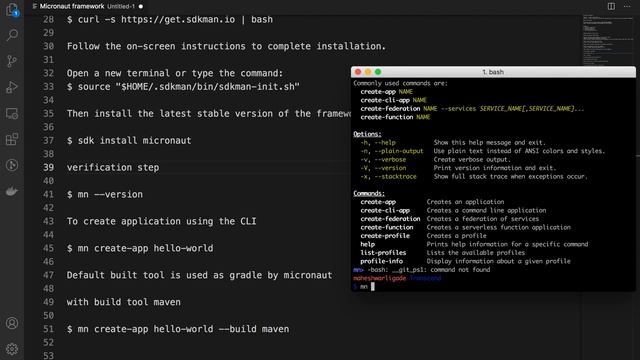Click the code minimap preview
640x360 pixels.
pos(608,40)
